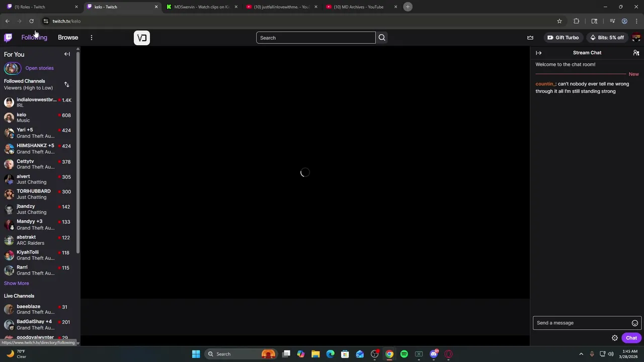
Task: Close the kelo - Twitch tab
Action: click(156, 7)
